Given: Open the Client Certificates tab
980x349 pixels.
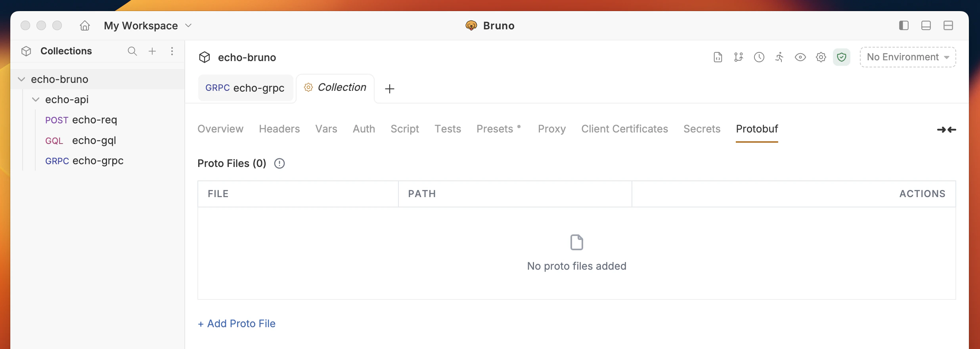Looking at the screenshot, I should tap(625, 129).
